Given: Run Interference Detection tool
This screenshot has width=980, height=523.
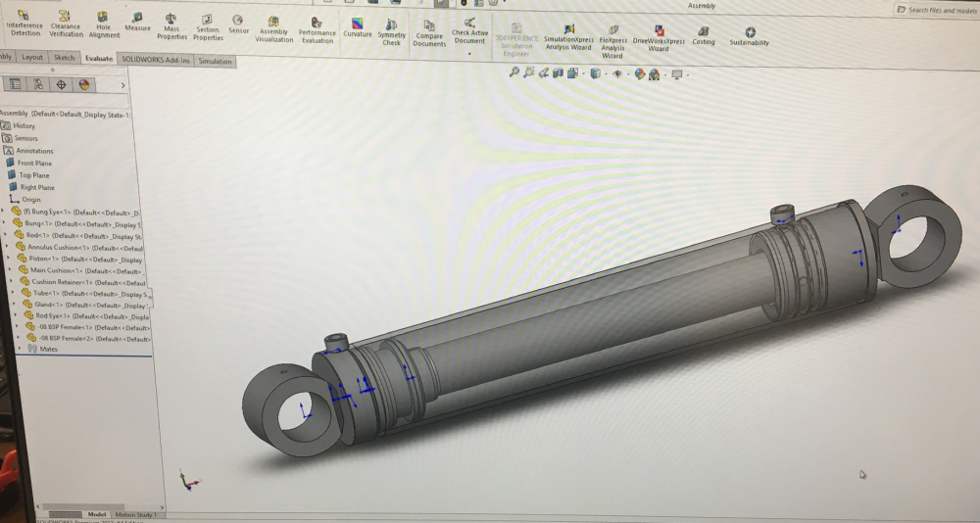Looking at the screenshot, I should [24, 24].
